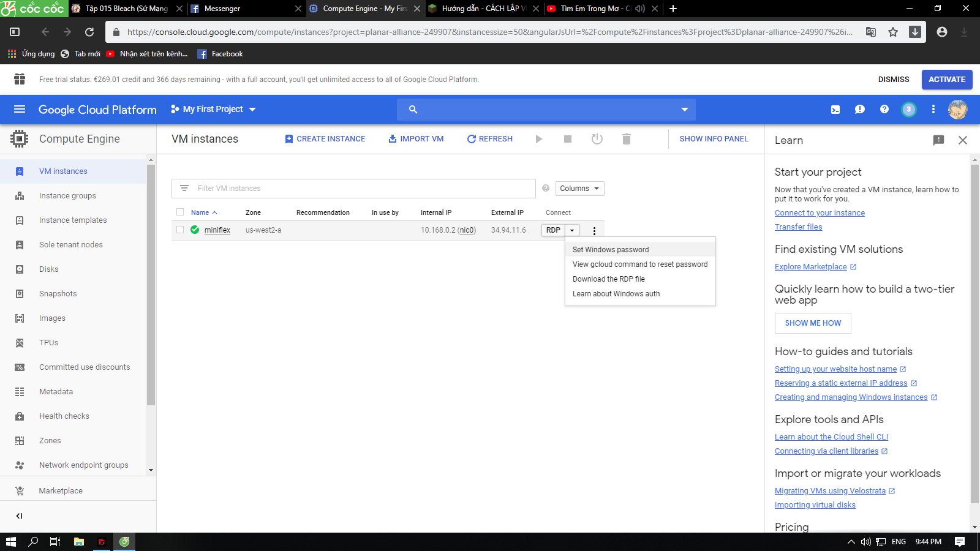Image resolution: width=980 pixels, height=551 pixels.
Task: Open Disks in the sidebar
Action: click(49, 269)
